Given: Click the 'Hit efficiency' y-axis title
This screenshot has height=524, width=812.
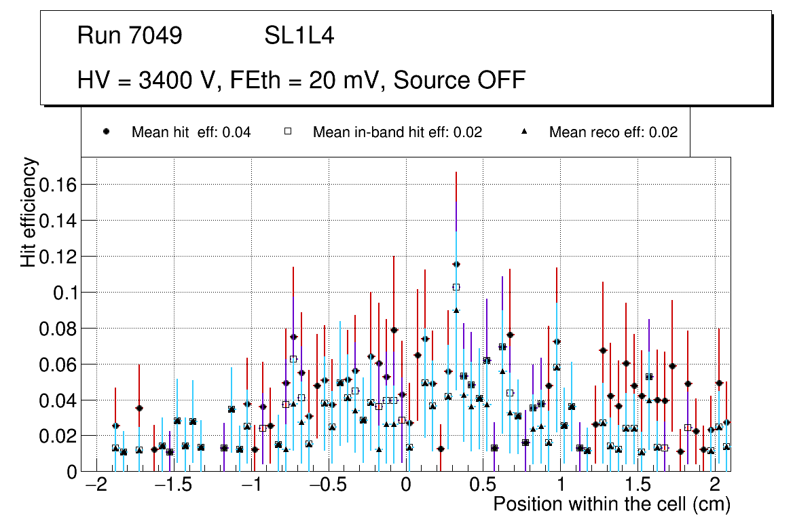Looking at the screenshot, I should [29, 212].
